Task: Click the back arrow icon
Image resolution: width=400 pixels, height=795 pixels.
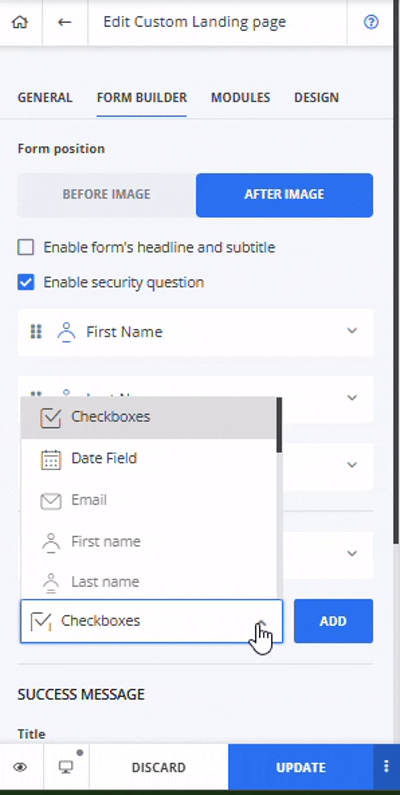Action: pyautogui.click(x=64, y=22)
